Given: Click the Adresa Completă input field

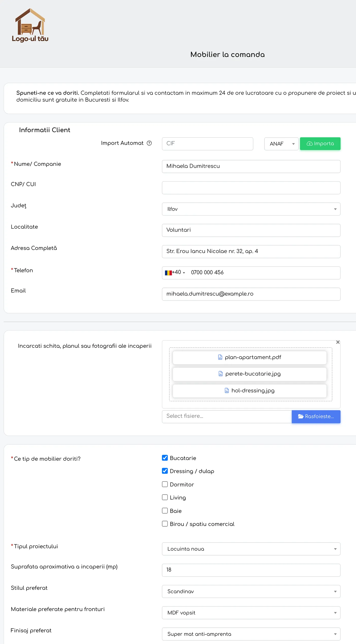Looking at the screenshot, I should pyautogui.click(x=251, y=251).
